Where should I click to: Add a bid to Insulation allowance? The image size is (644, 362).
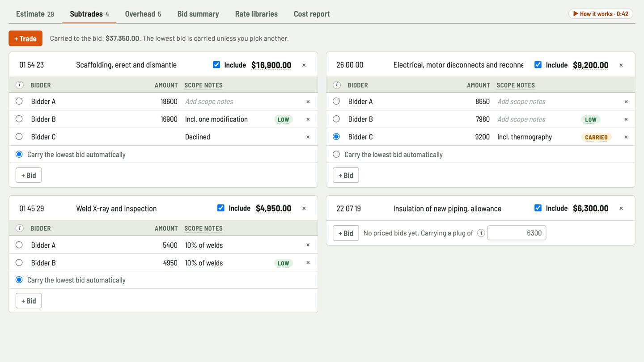(346, 233)
